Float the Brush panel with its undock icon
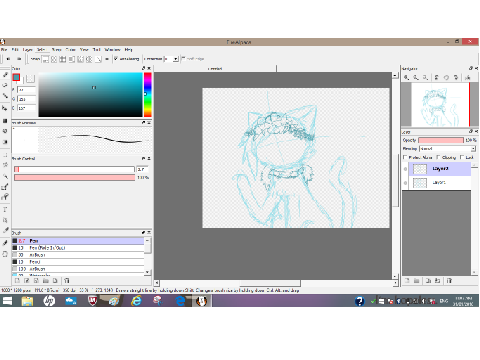 click(143, 232)
